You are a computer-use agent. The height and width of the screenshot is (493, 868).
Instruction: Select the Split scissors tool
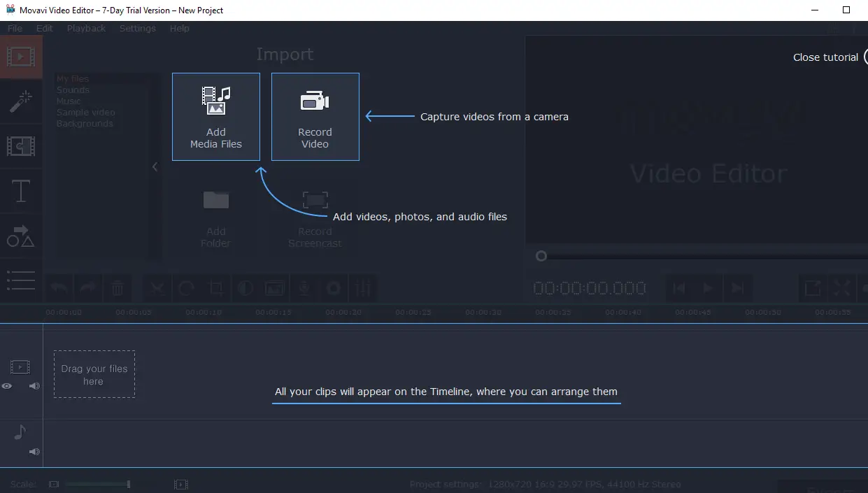(157, 287)
